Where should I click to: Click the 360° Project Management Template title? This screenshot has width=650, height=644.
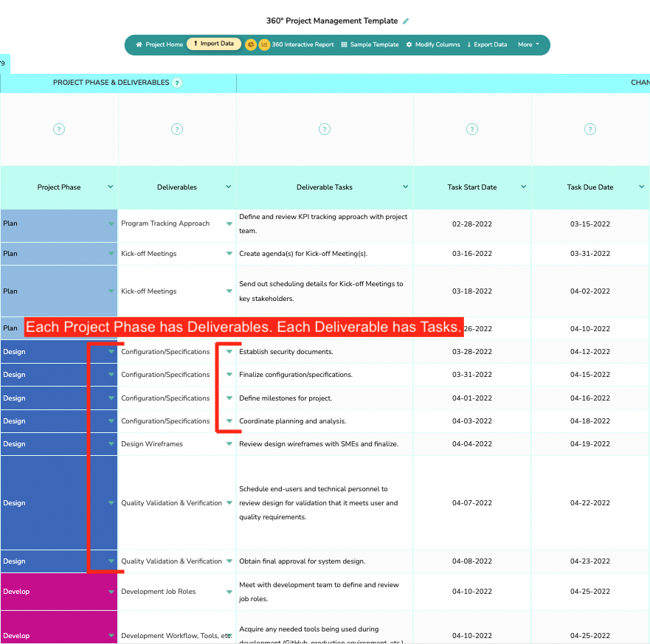pyautogui.click(x=332, y=21)
